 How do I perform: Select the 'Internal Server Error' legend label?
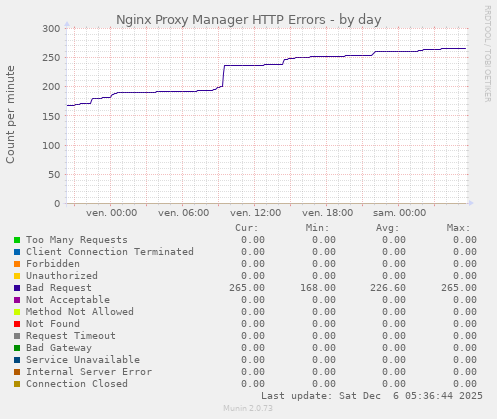(x=89, y=372)
